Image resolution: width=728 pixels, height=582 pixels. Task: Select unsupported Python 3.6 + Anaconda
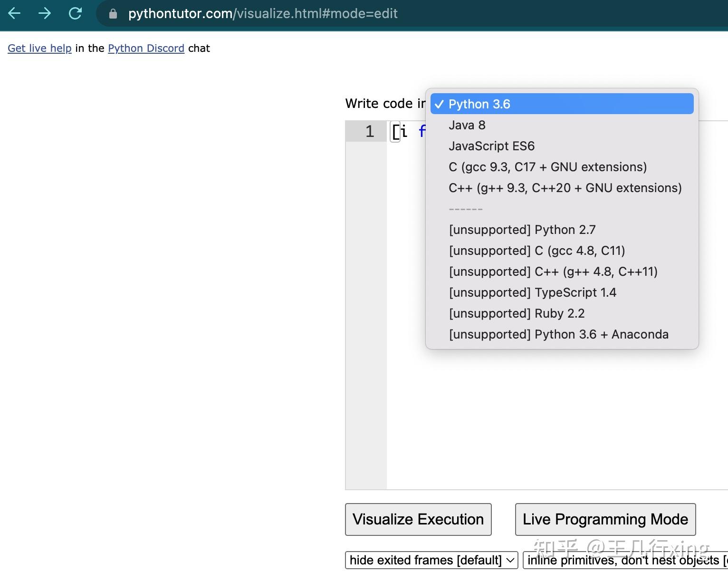coord(558,334)
